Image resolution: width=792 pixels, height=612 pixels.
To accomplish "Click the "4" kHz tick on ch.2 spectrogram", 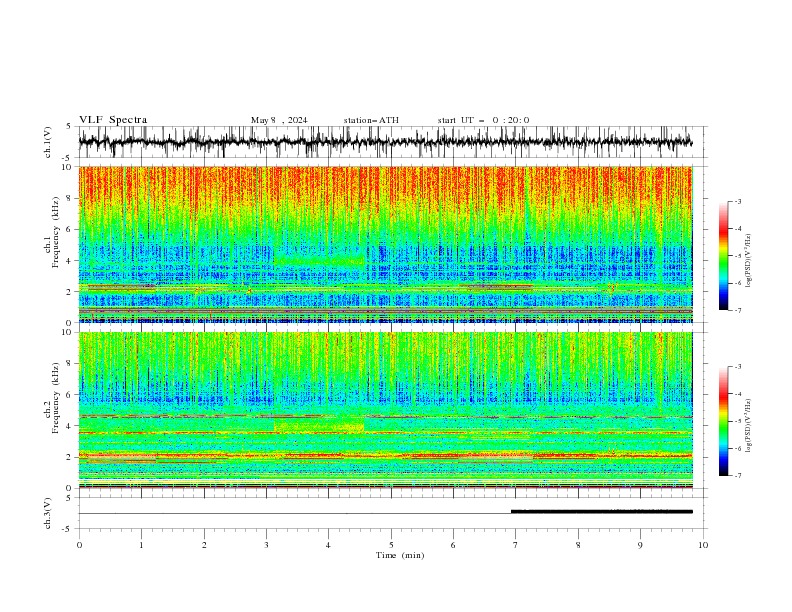I will click(70, 426).
